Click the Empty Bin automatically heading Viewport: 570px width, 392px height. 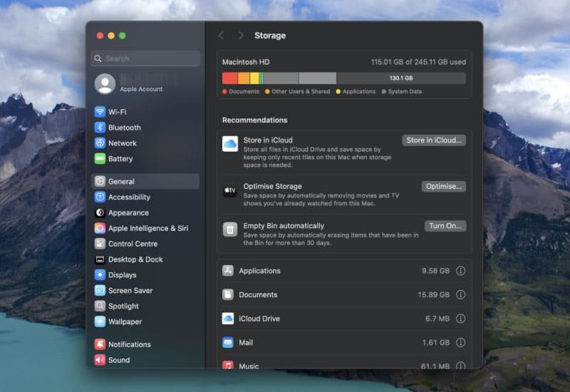tap(284, 226)
